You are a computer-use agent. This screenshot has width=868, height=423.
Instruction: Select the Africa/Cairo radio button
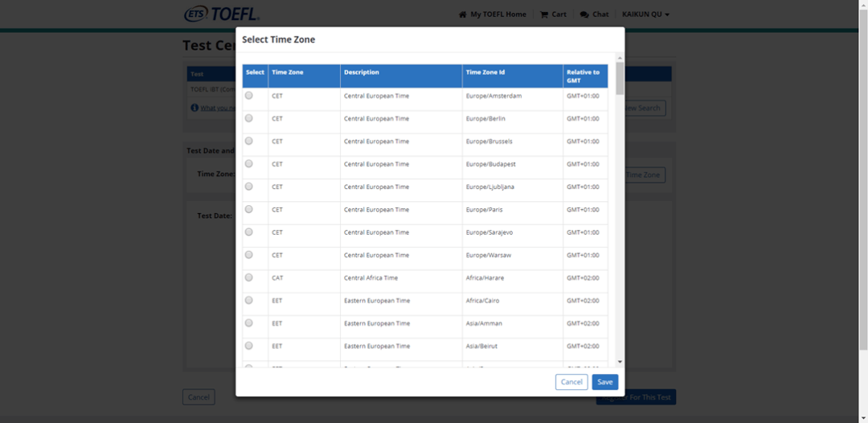[249, 300]
